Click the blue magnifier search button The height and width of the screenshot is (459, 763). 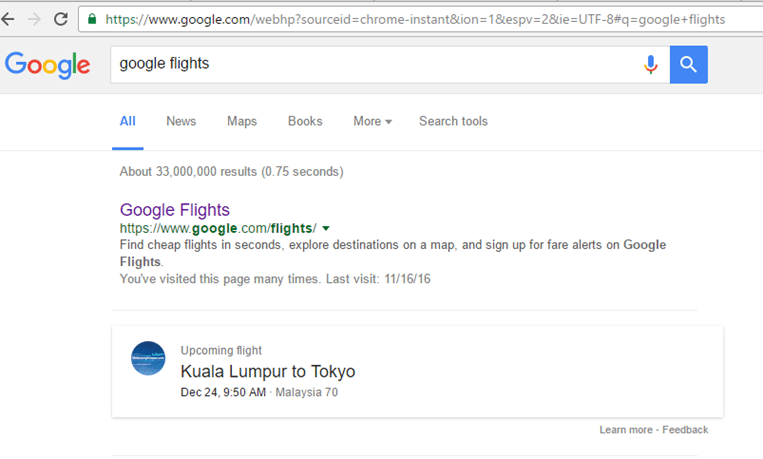689,64
